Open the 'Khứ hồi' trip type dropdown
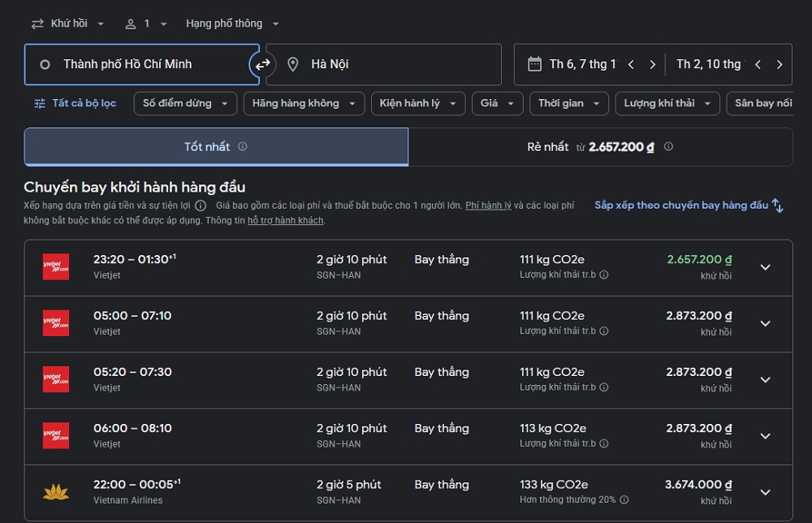The height and width of the screenshot is (523, 812). [68, 24]
